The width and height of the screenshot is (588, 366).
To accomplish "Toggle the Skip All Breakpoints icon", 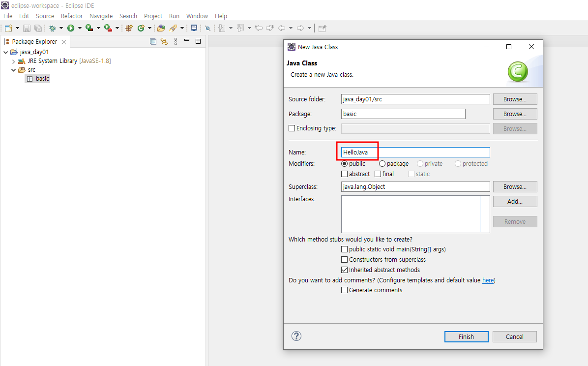I will (x=207, y=28).
